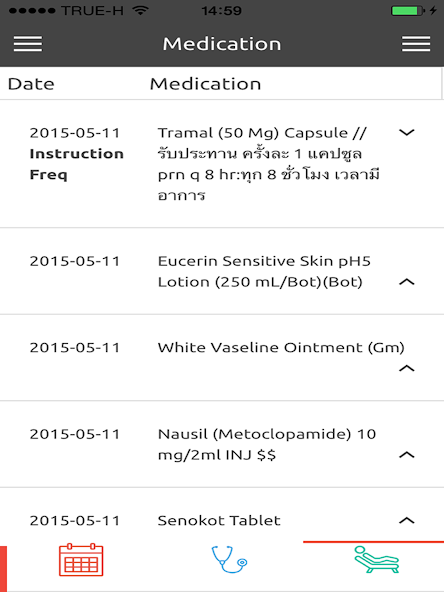
Task: Tap the Wi-Fi status icon
Action: (140, 10)
